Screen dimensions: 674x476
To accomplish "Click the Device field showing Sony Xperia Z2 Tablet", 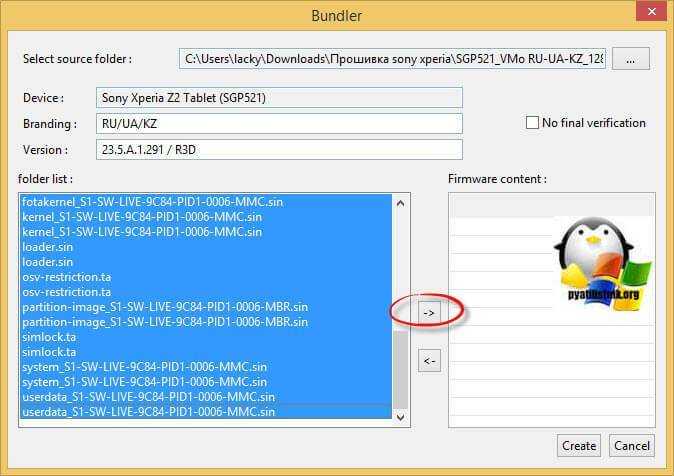I will [279, 98].
